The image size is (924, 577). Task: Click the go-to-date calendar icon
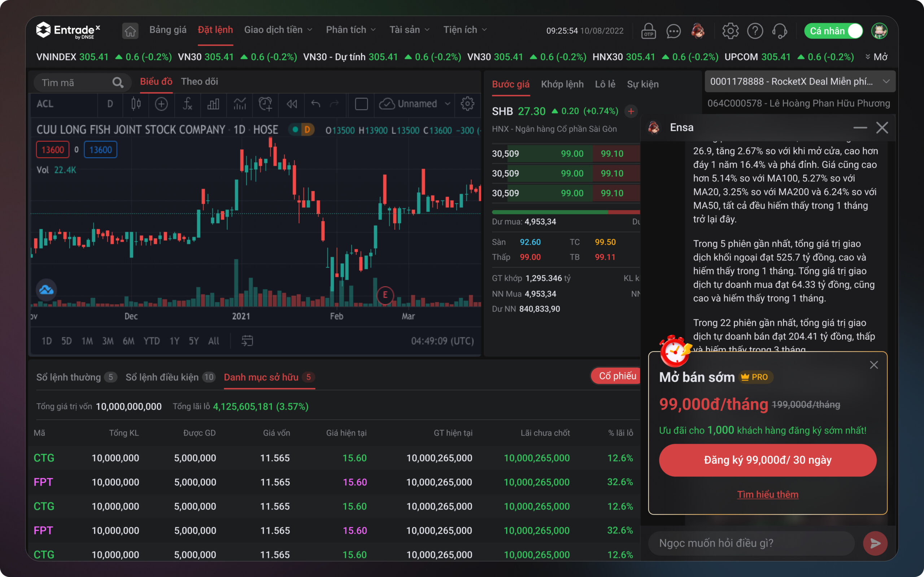(x=247, y=340)
